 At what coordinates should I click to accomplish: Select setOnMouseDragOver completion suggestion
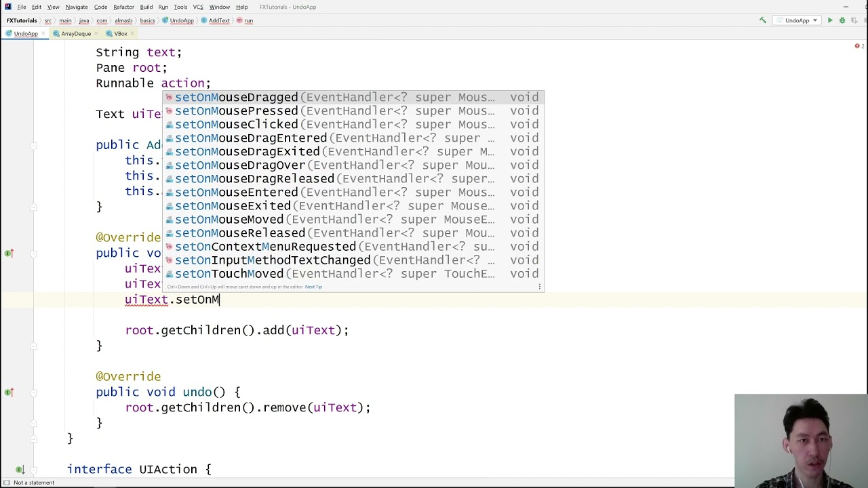[353, 165]
